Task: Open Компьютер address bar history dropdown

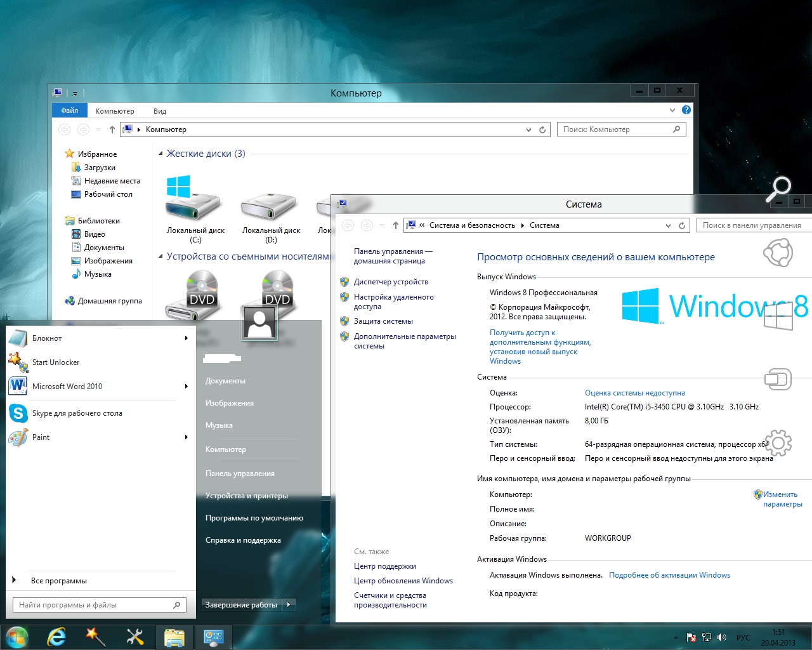Action: tap(529, 129)
